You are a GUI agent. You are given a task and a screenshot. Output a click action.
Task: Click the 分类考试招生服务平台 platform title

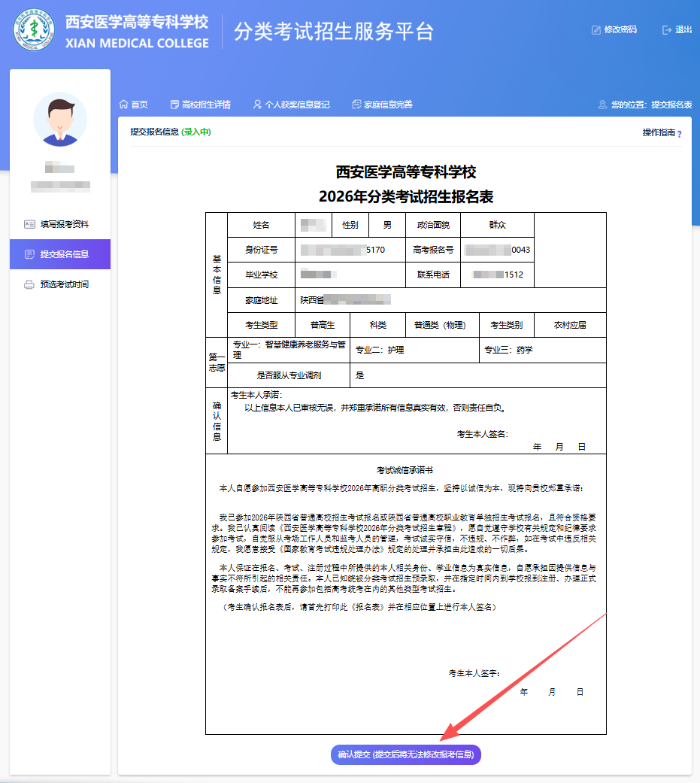point(334,31)
